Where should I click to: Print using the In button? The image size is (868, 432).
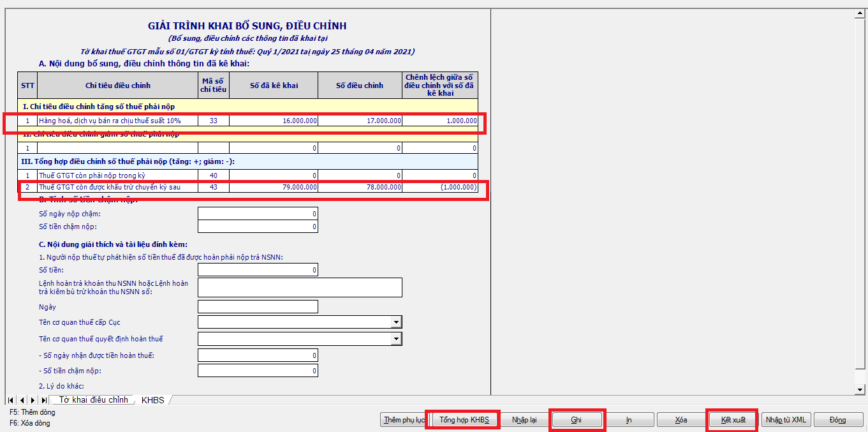629,420
